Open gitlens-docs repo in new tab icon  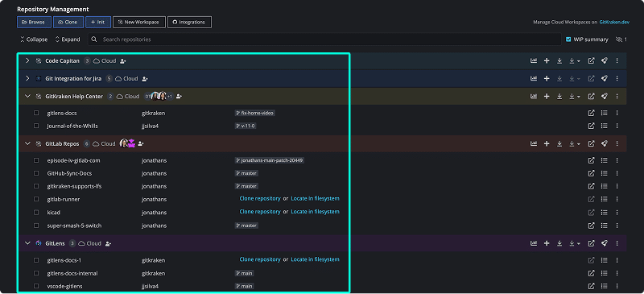(591, 113)
